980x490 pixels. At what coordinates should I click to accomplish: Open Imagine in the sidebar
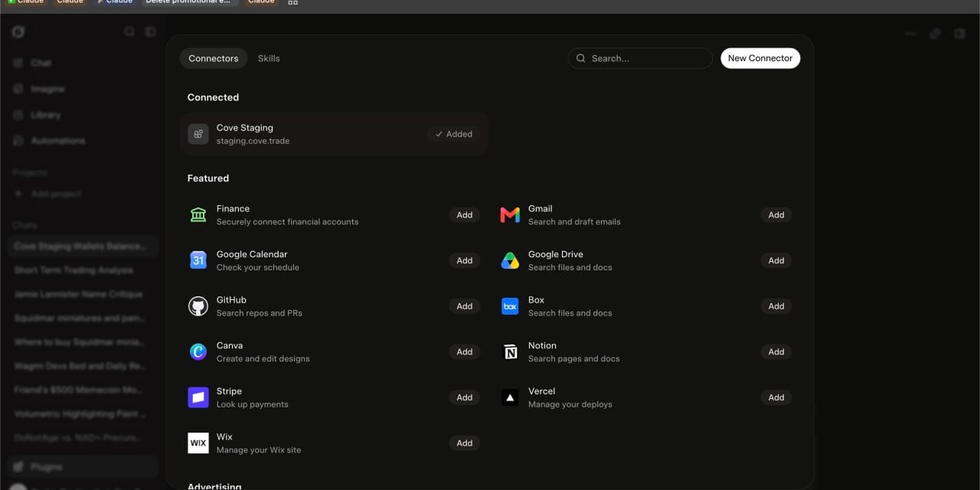coord(47,89)
